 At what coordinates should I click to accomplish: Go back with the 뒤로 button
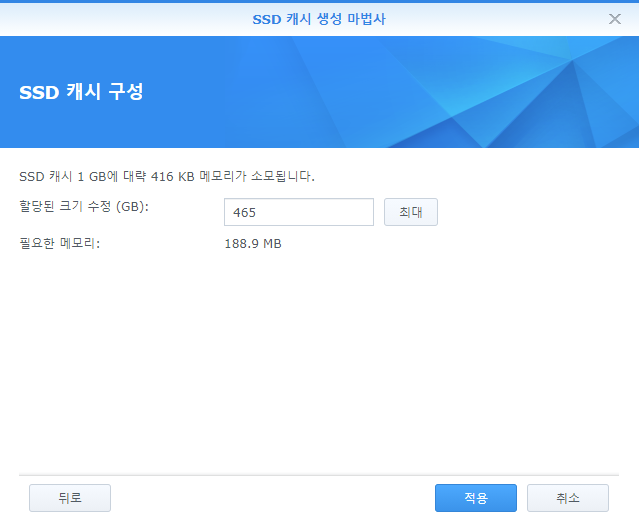click(x=70, y=498)
